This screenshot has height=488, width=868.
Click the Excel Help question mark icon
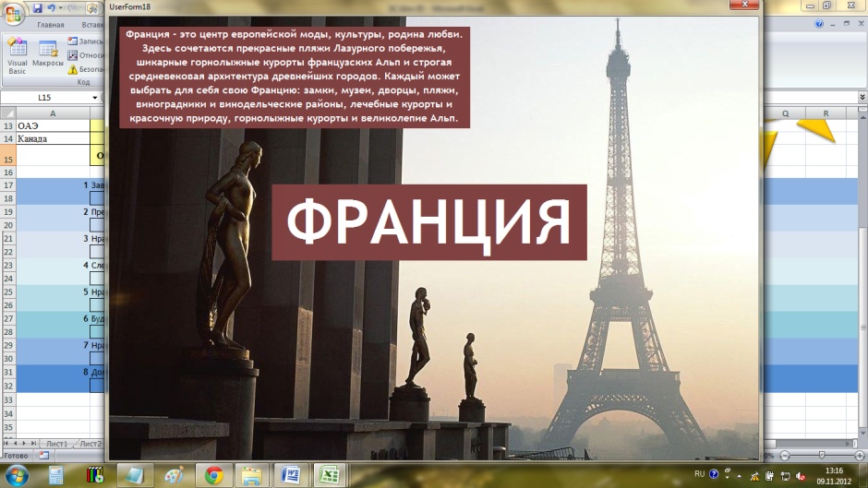(819, 24)
